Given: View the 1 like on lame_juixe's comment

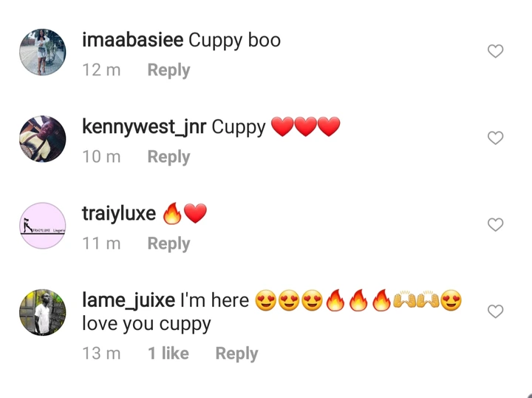Looking at the screenshot, I should pos(168,353).
